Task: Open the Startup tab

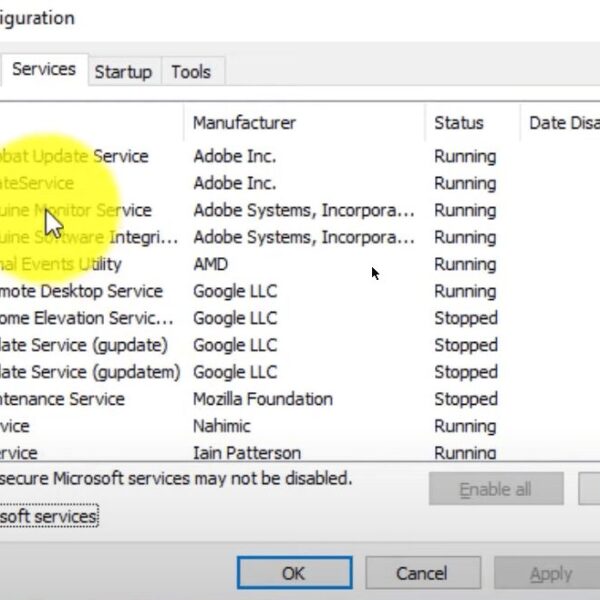Action: click(x=123, y=72)
